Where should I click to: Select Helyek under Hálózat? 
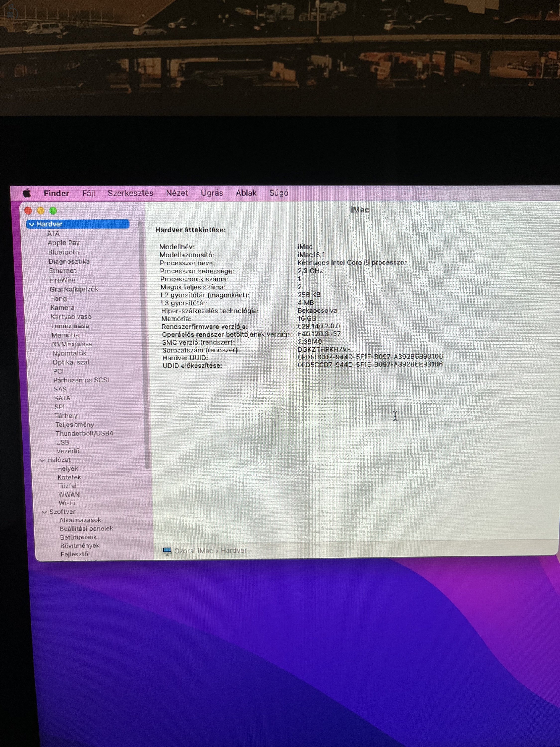tap(67, 468)
